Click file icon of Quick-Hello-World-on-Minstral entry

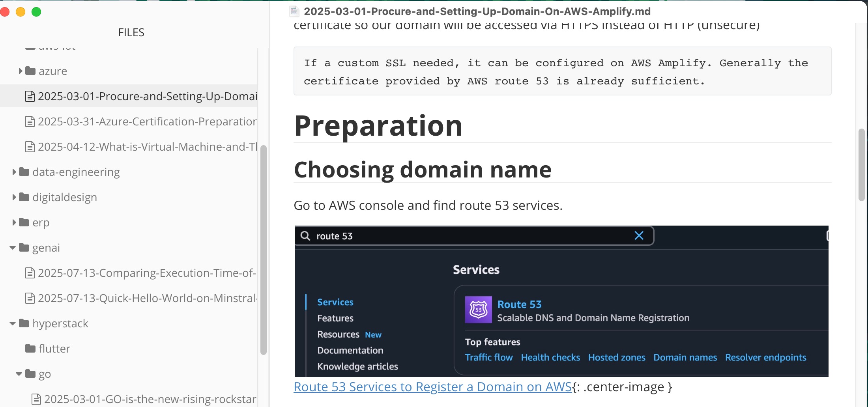[30, 298]
